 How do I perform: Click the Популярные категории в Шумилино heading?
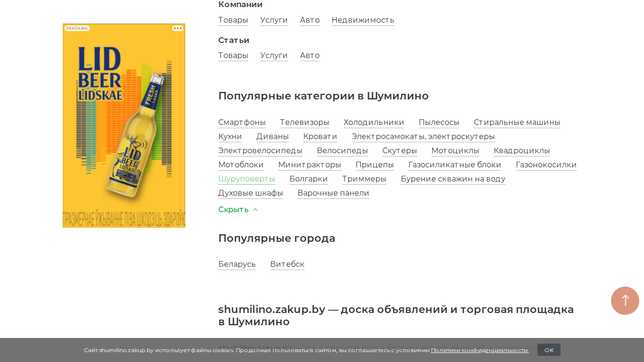[323, 96]
